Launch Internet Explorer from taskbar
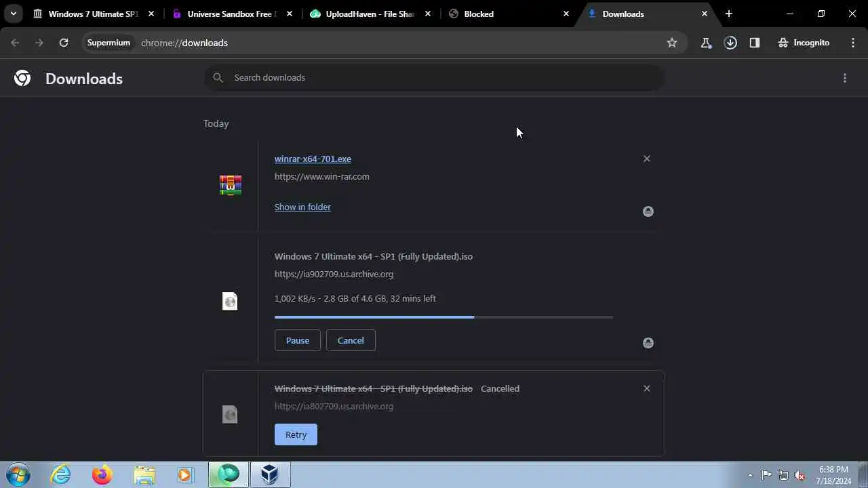 tap(61, 474)
